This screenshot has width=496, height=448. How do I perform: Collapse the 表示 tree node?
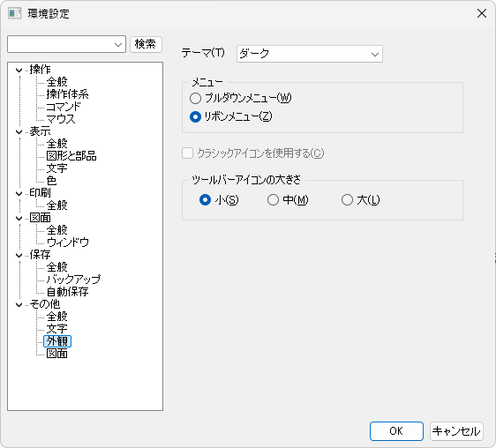pos(19,131)
